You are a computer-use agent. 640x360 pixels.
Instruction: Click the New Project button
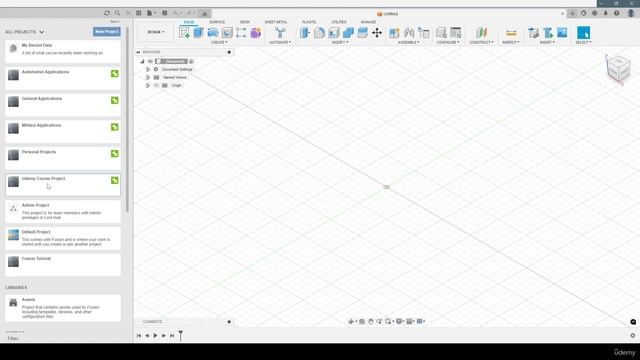pyautogui.click(x=107, y=32)
